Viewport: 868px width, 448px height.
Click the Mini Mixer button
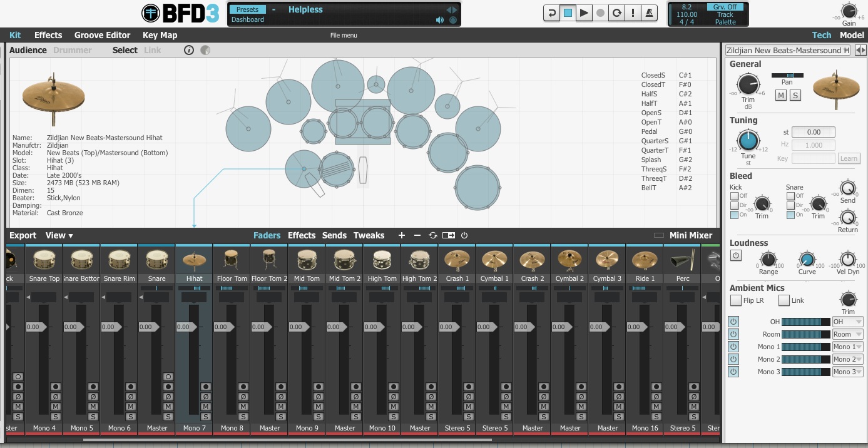691,235
